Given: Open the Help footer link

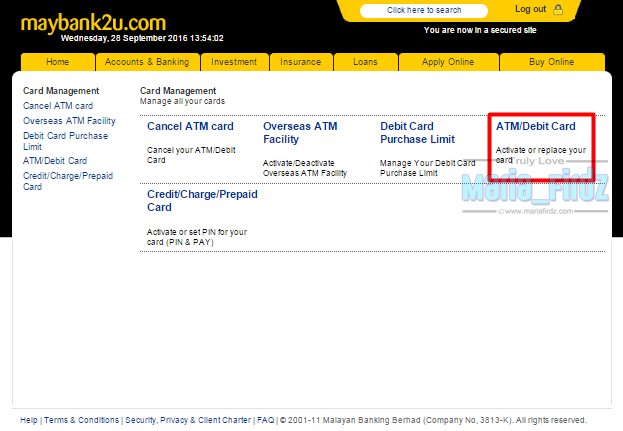Looking at the screenshot, I should pos(29,420).
